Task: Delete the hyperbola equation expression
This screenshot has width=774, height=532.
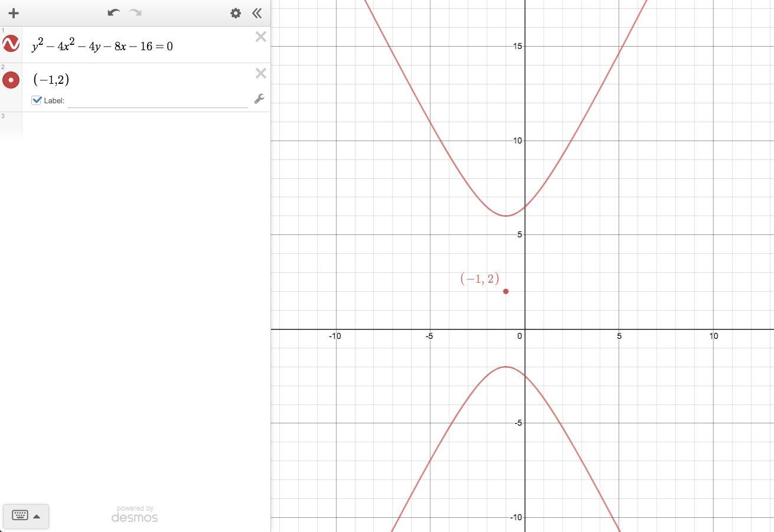Action: click(x=260, y=37)
